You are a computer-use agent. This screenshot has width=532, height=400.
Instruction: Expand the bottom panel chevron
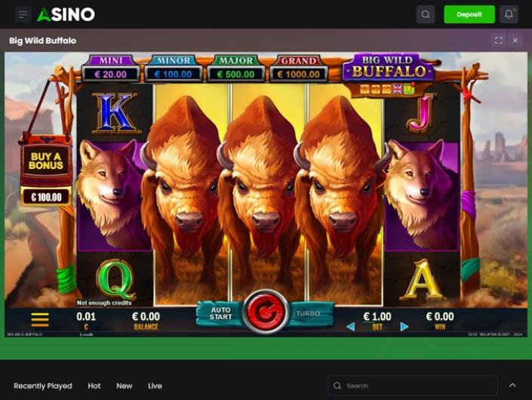click(512, 385)
